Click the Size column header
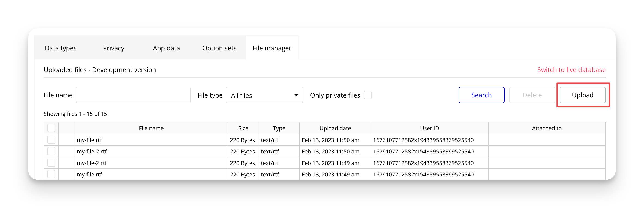 [243, 128]
